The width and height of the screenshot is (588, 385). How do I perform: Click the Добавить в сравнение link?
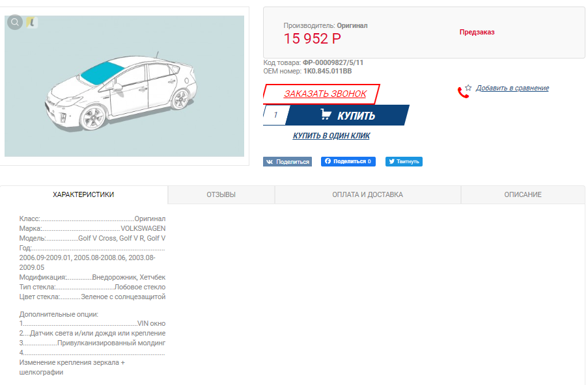(x=512, y=88)
